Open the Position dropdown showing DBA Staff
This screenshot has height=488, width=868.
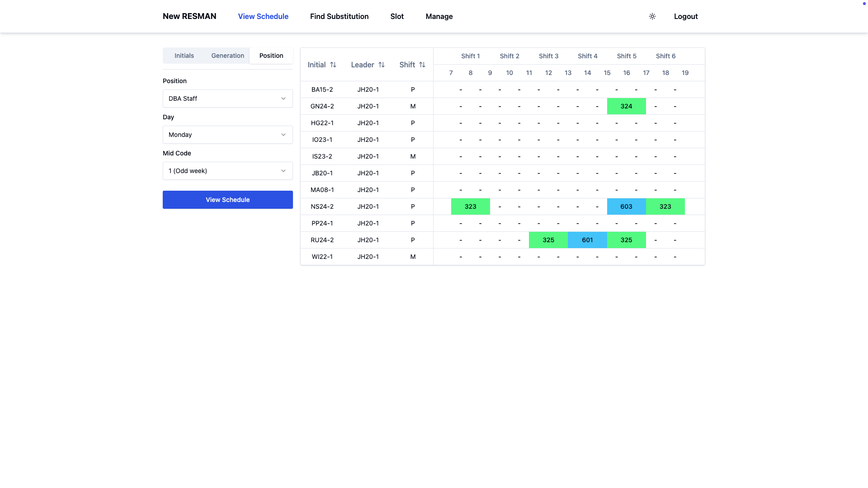click(x=227, y=99)
